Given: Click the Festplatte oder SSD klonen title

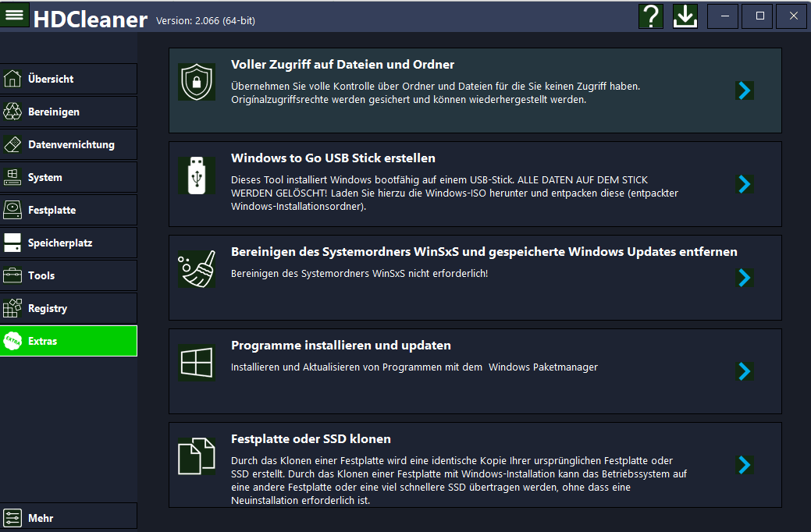Looking at the screenshot, I should coord(311,438).
